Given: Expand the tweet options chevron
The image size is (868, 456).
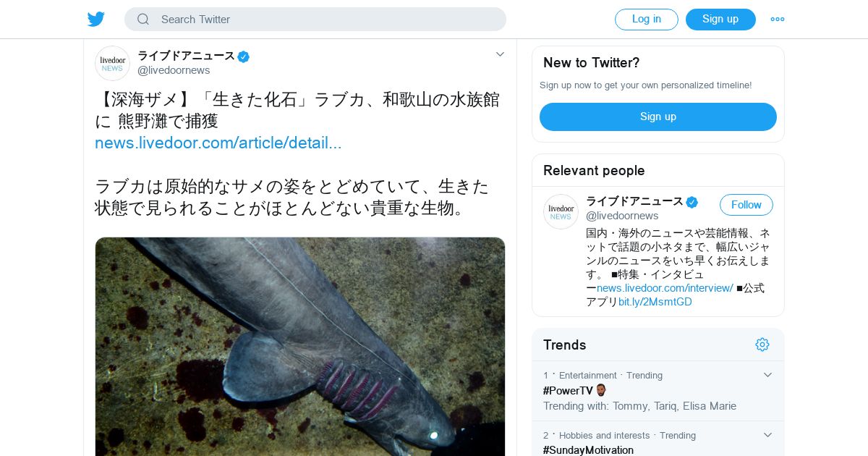Looking at the screenshot, I should click(500, 54).
